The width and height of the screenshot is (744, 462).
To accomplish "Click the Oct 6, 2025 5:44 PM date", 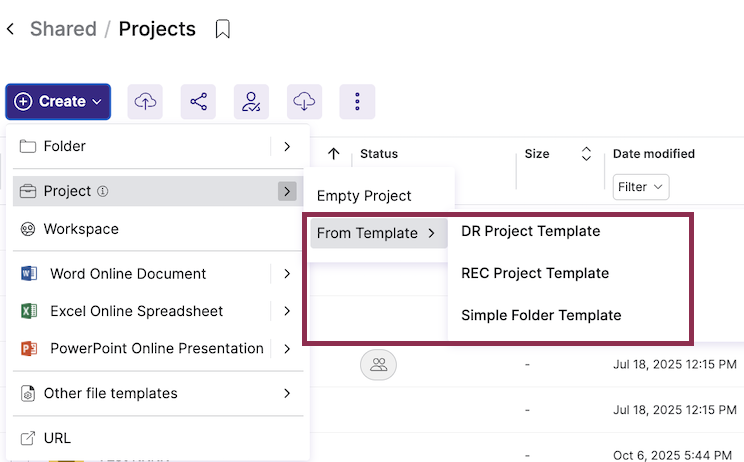I will [672, 455].
